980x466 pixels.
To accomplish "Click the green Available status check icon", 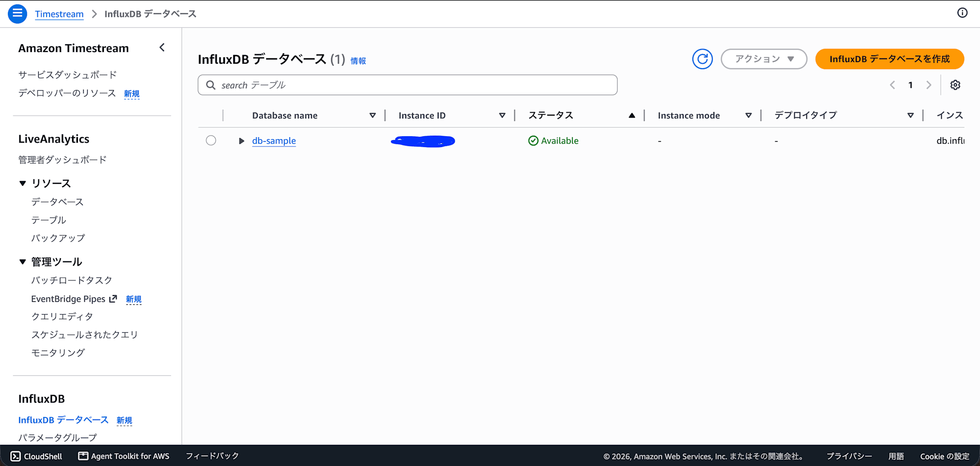I will (533, 141).
